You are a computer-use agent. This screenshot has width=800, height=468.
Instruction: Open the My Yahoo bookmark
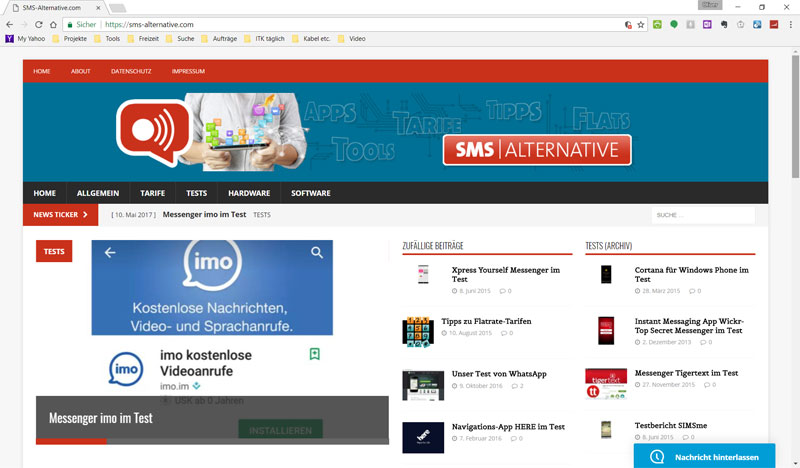25,39
